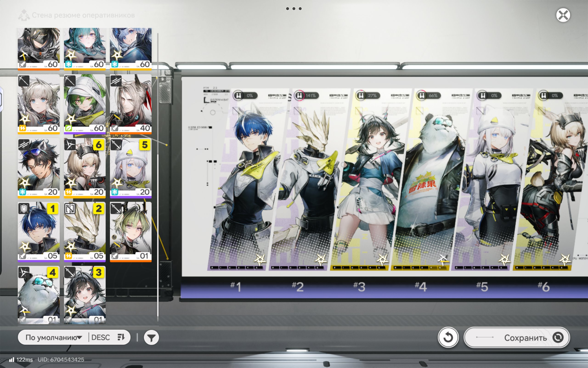The height and width of the screenshot is (368, 588).
Task: Select the green-haired level 01 operator card
Action: 131,232
